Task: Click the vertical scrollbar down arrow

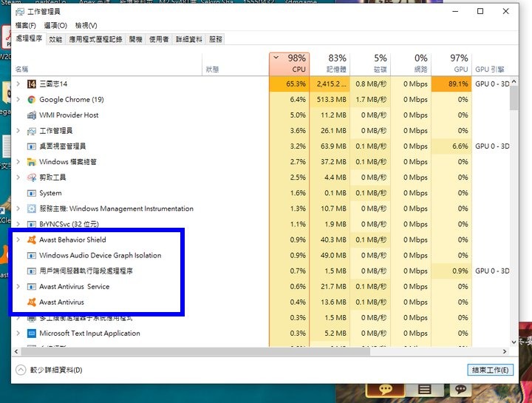Action: point(514,342)
